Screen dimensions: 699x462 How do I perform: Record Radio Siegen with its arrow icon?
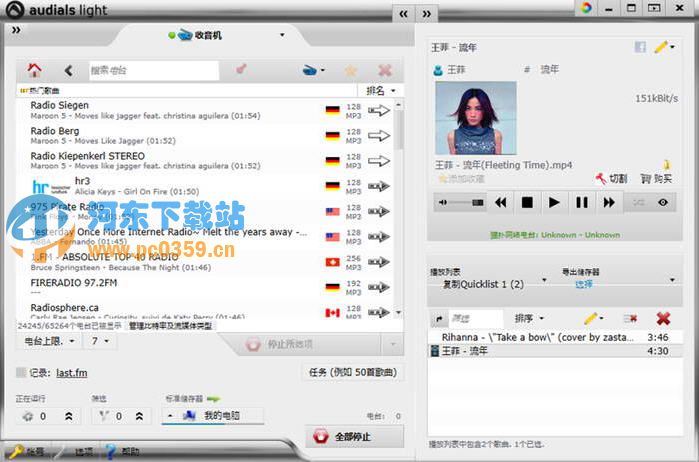[x=378, y=110]
